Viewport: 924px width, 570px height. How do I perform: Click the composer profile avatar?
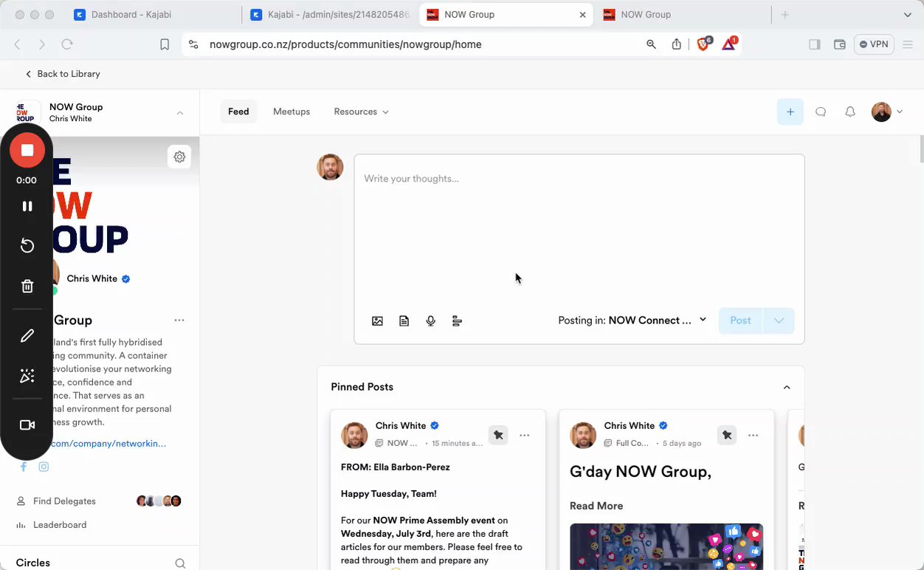[330, 167]
